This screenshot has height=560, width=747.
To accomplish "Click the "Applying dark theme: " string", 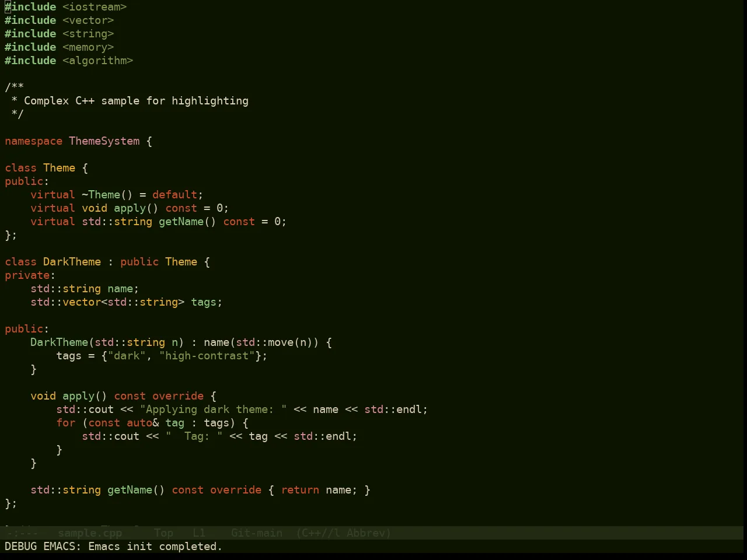I will (x=213, y=409).
